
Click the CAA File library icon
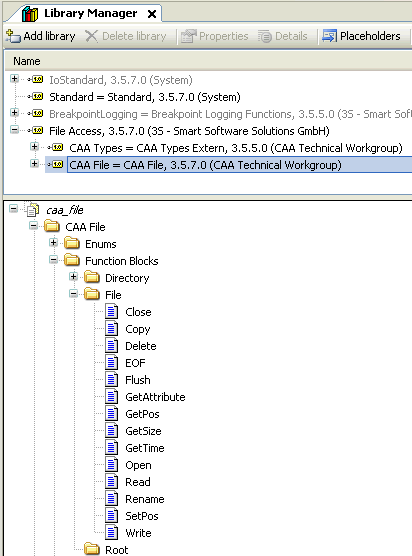click(56, 165)
